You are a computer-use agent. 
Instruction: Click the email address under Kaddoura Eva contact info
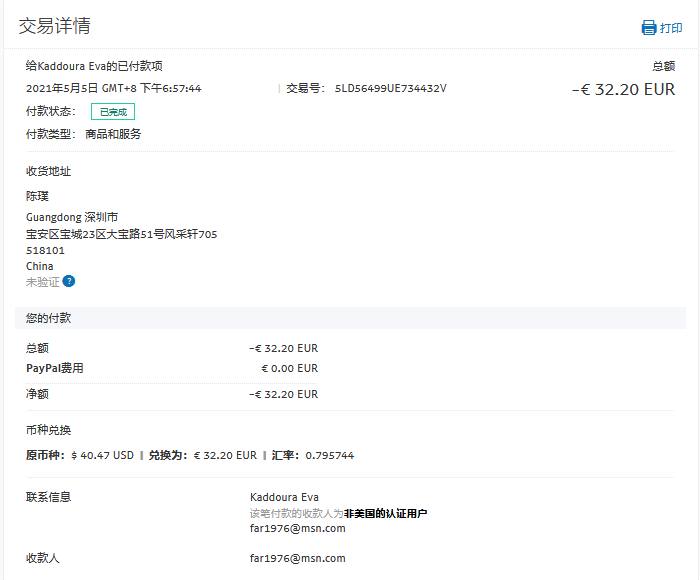[x=297, y=528]
